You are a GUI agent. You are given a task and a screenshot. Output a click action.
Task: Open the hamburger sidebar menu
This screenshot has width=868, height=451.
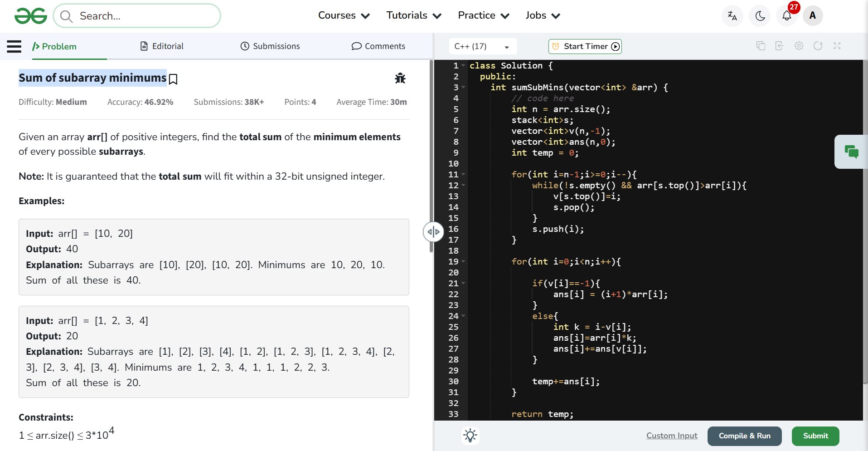coord(14,46)
